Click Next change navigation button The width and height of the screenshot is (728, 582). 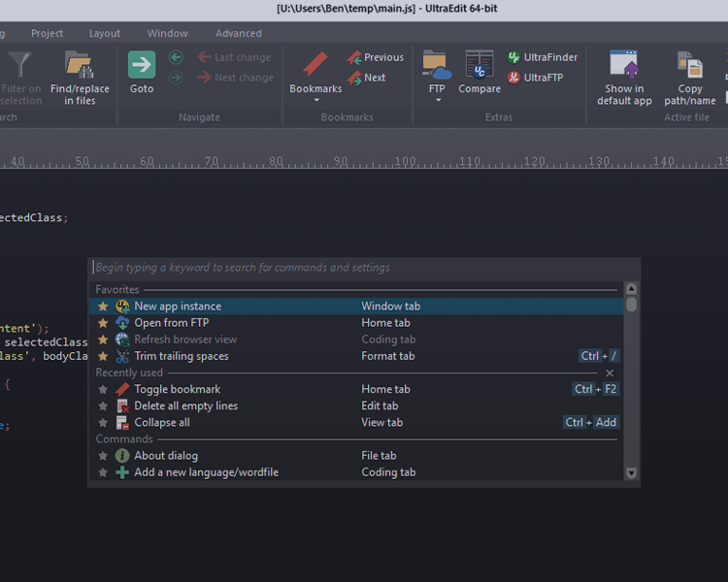pyautogui.click(x=236, y=78)
